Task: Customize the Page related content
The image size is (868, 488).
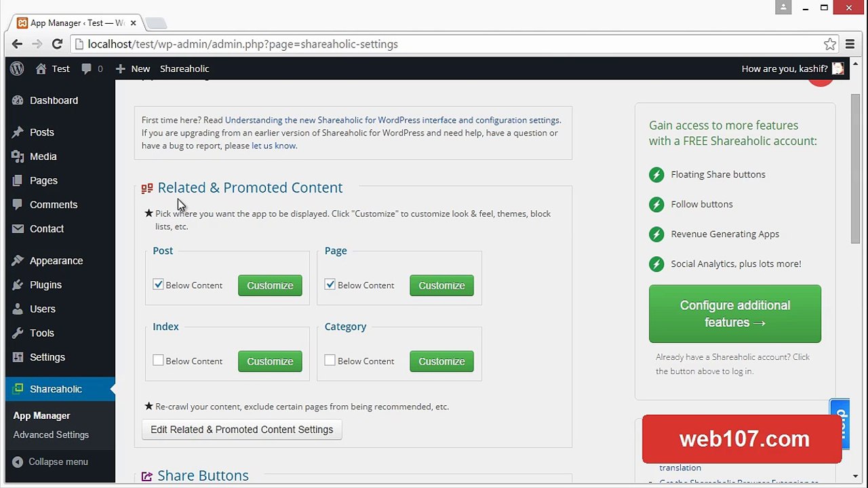Action: point(441,285)
